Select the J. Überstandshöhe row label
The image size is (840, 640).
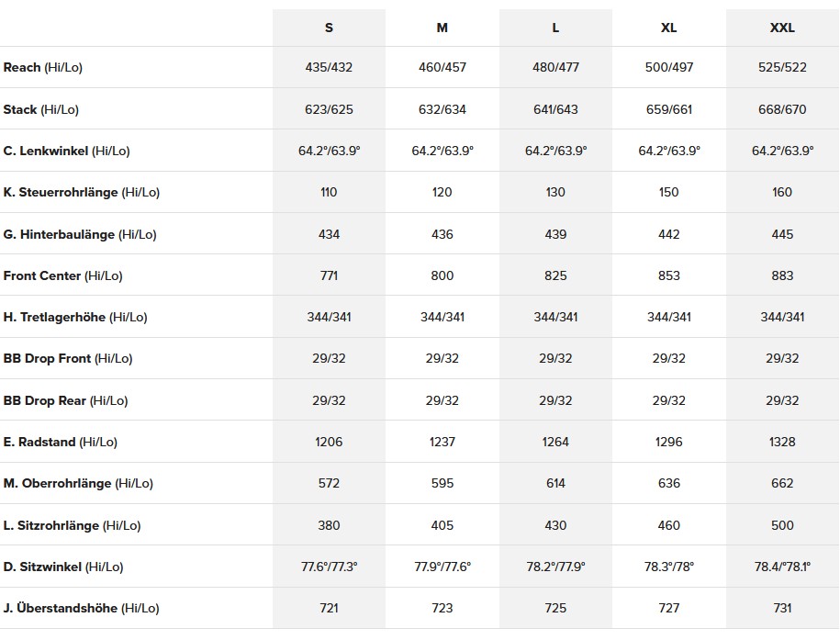[x=81, y=608]
